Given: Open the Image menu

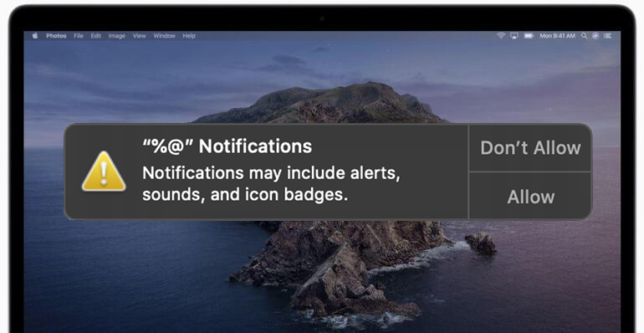Looking at the screenshot, I should 116,36.
